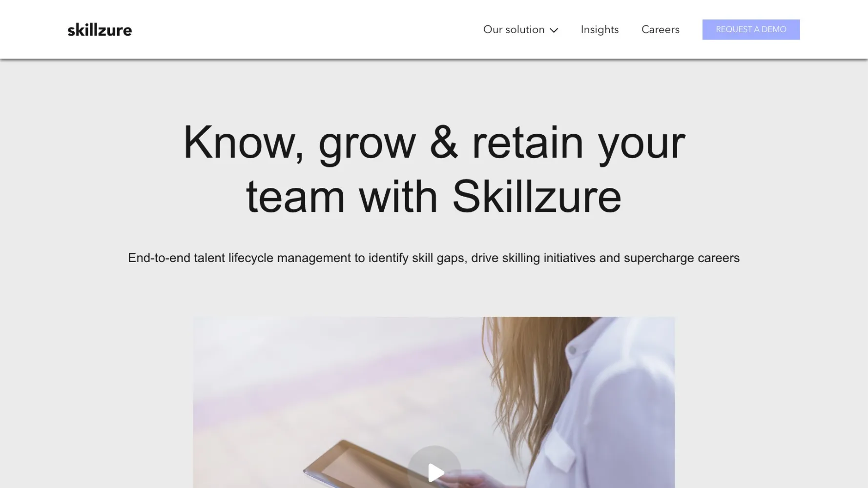Expand the chevron beside Our solution
Image resolution: width=868 pixels, height=488 pixels.
(x=554, y=30)
